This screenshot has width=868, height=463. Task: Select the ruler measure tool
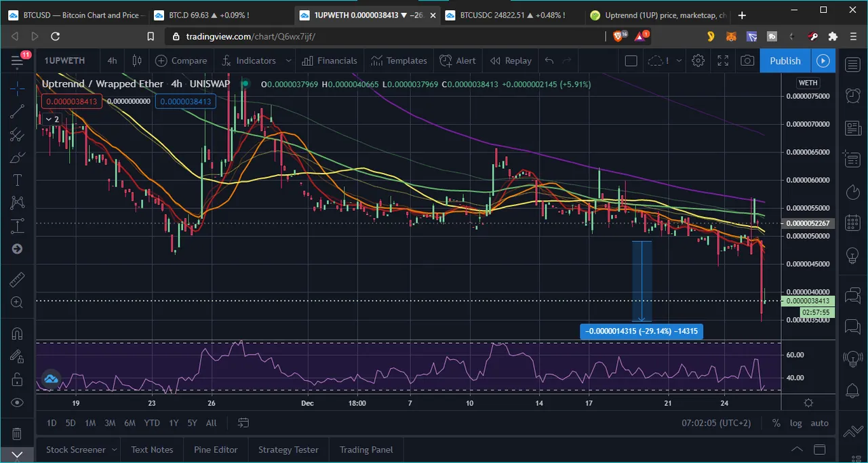coord(18,279)
